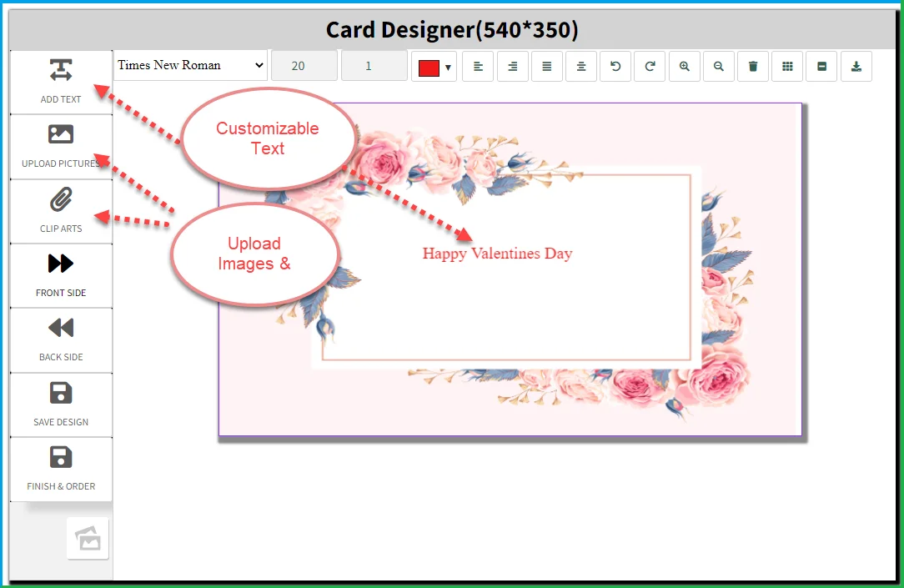Open the Times New Roman font dropdown

pyautogui.click(x=190, y=65)
